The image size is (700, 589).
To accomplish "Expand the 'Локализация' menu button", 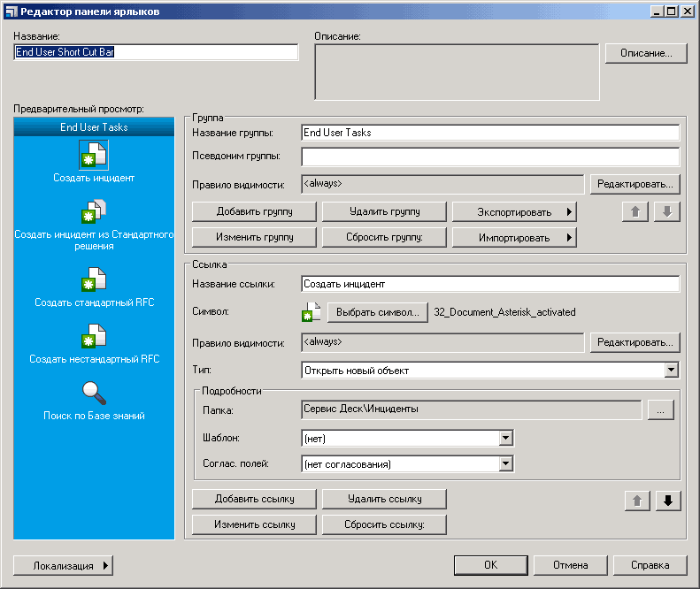I will coord(63,566).
